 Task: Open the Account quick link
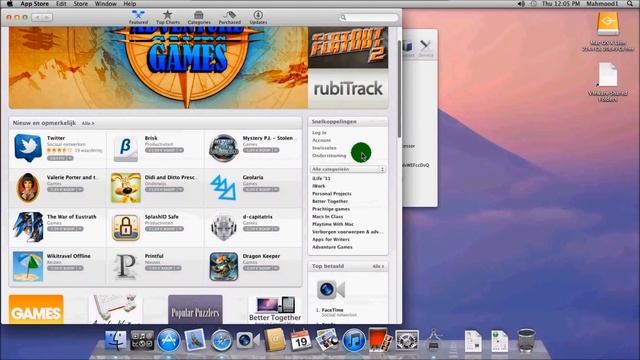pos(321,140)
